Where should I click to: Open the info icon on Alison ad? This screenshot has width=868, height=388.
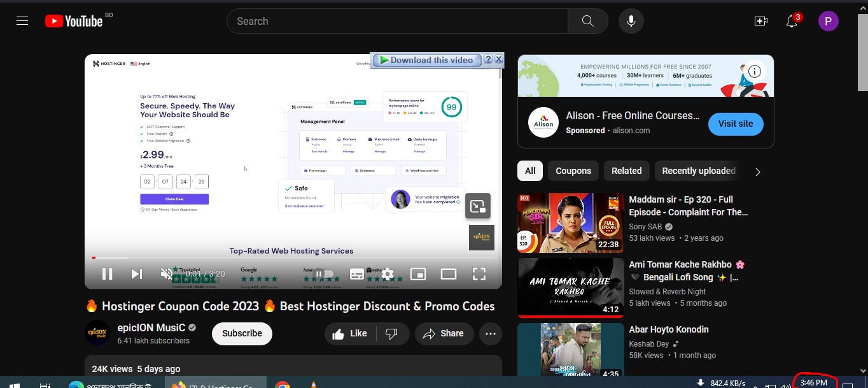[755, 71]
